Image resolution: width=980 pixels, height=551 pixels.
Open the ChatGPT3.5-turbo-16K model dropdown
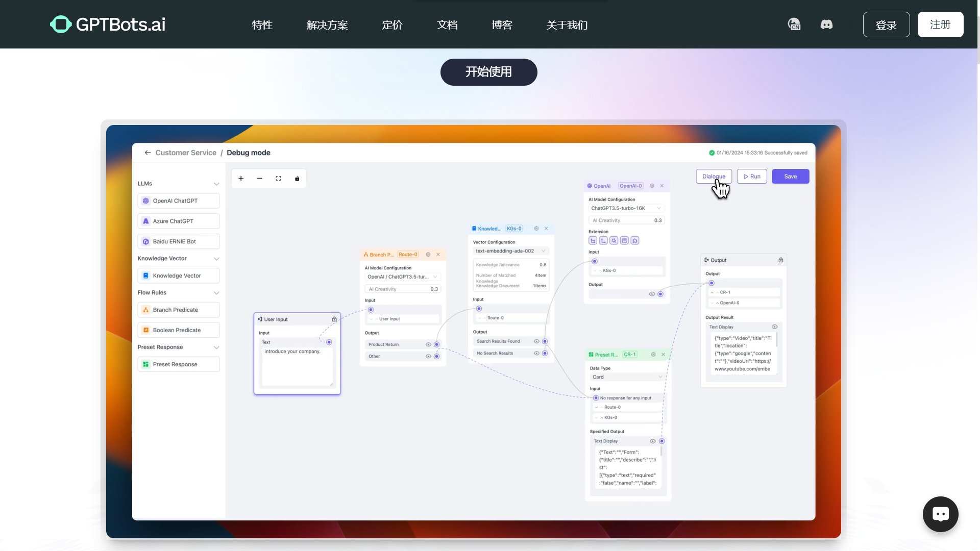[626, 208]
